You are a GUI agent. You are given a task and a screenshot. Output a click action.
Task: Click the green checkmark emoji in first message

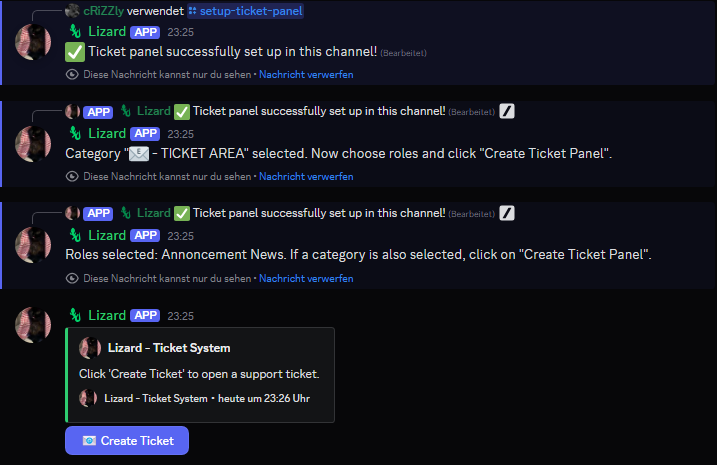pyautogui.click(x=75, y=52)
